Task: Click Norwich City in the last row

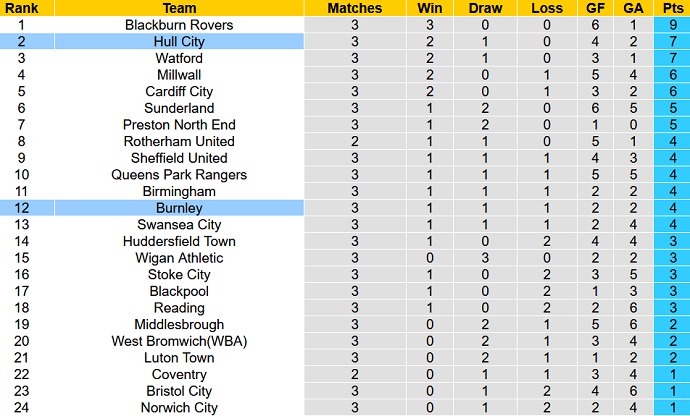Action: [x=179, y=408]
